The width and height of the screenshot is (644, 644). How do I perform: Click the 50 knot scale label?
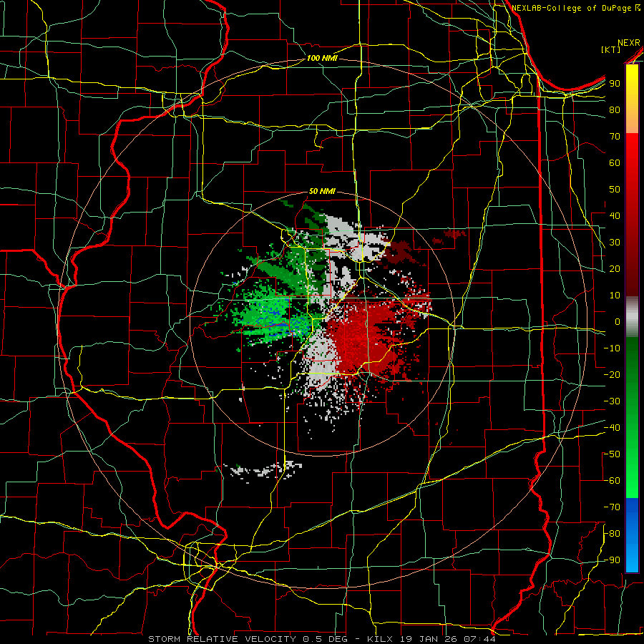[x=615, y=190]
